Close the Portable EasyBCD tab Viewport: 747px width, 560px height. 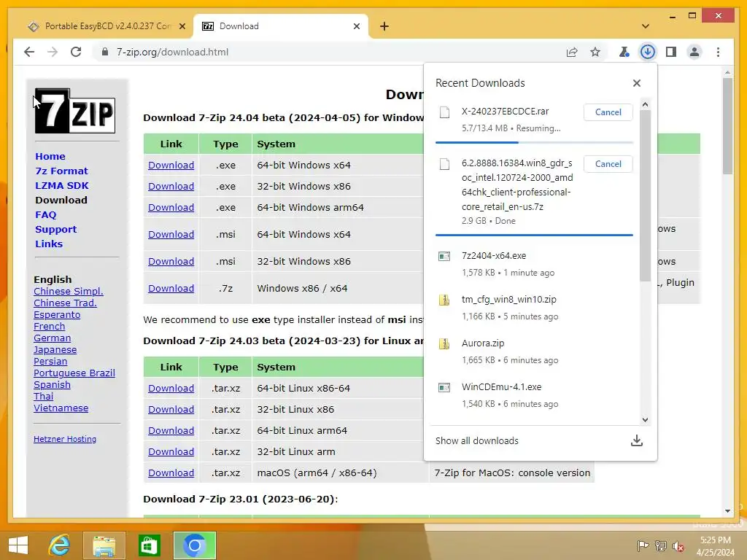point(182,26)
